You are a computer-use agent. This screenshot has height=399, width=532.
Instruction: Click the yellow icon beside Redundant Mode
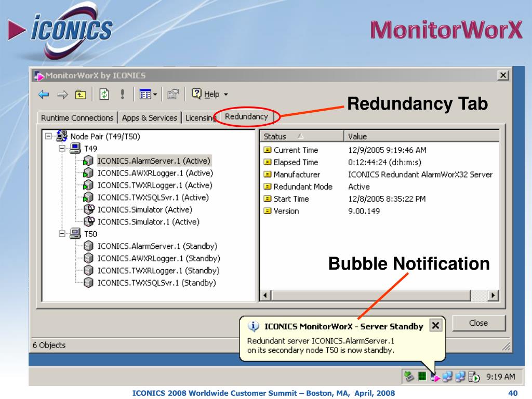click(x=268, y=187)
